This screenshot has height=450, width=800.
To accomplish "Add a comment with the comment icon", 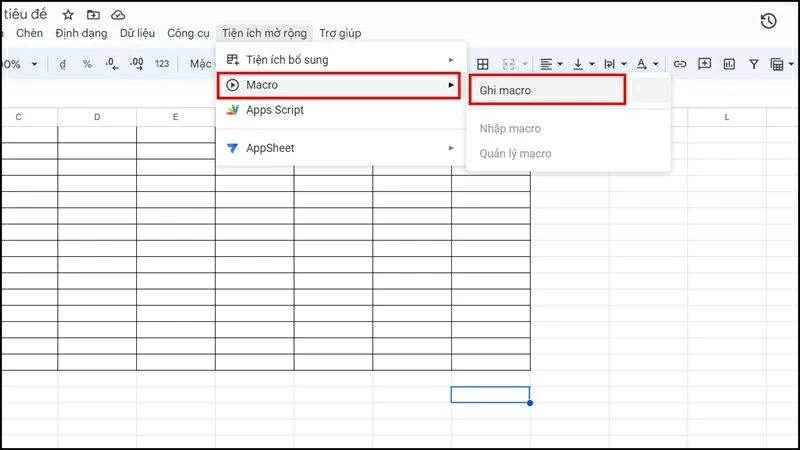I will 705,64.
